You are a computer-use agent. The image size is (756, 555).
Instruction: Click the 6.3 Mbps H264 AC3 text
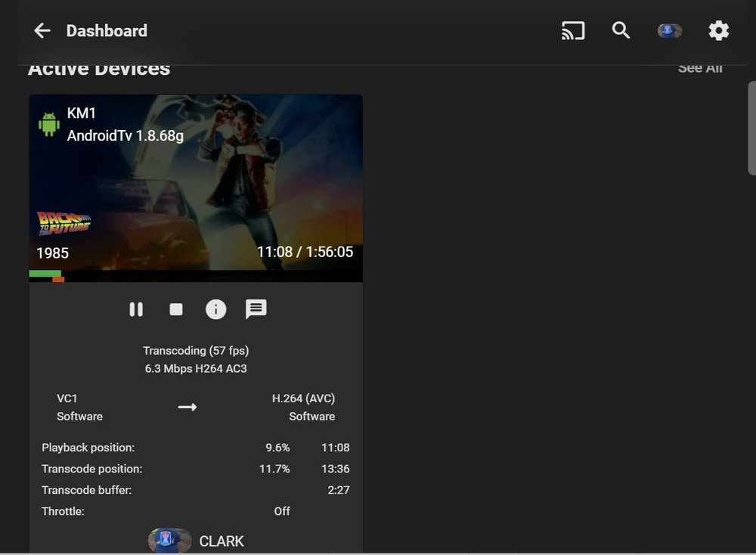[196, 368]
